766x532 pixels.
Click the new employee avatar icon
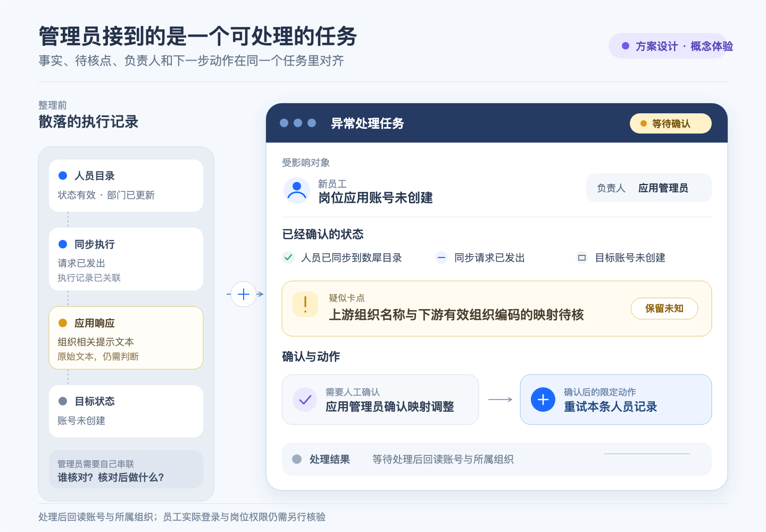(x=297, y=190)
